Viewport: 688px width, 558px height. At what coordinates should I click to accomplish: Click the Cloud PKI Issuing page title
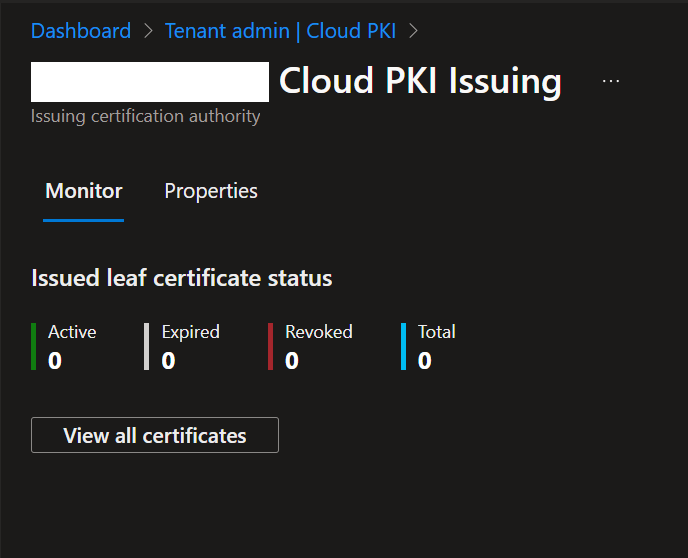(x=420, y=81)
